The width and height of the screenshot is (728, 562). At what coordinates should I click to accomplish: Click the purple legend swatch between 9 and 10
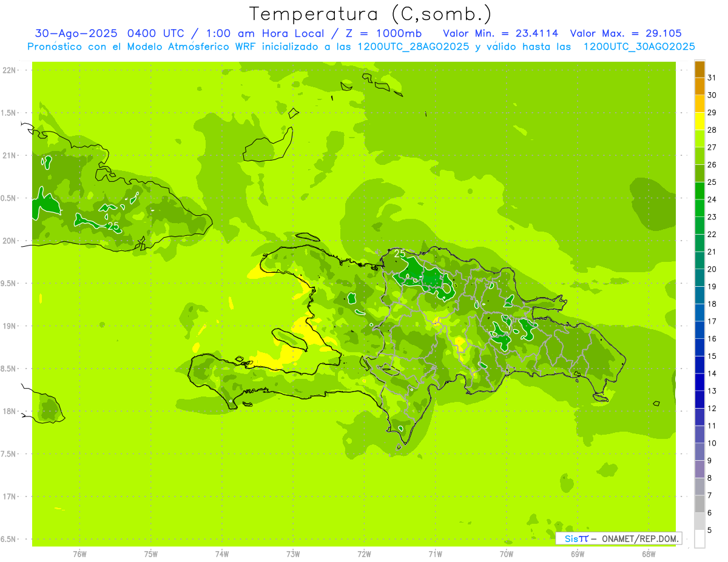click(699, 452)
